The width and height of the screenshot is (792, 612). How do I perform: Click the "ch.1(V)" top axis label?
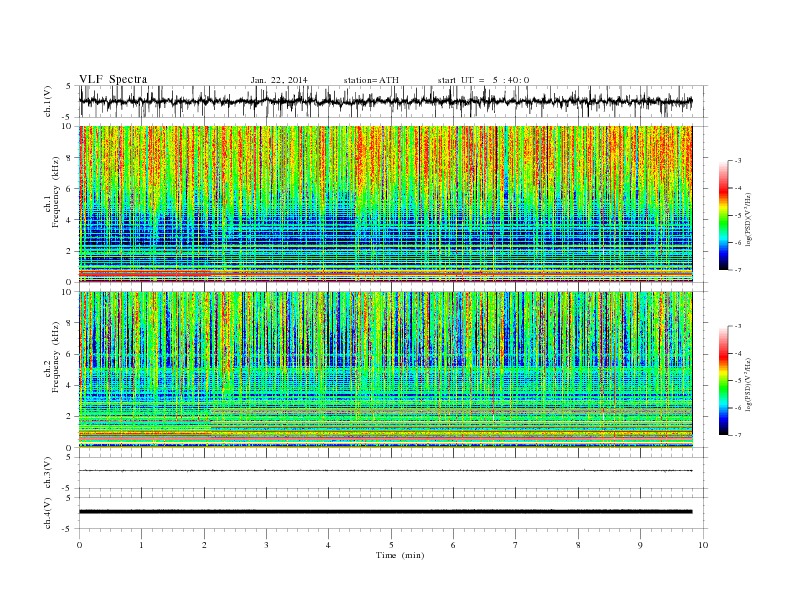tap(48, 101)
